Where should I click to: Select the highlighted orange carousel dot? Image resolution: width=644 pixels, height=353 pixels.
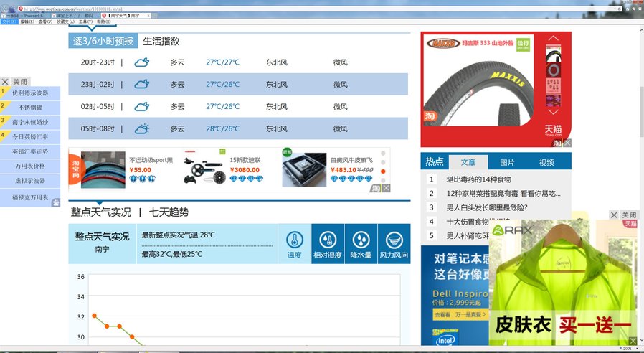click(x=383, y=171)
